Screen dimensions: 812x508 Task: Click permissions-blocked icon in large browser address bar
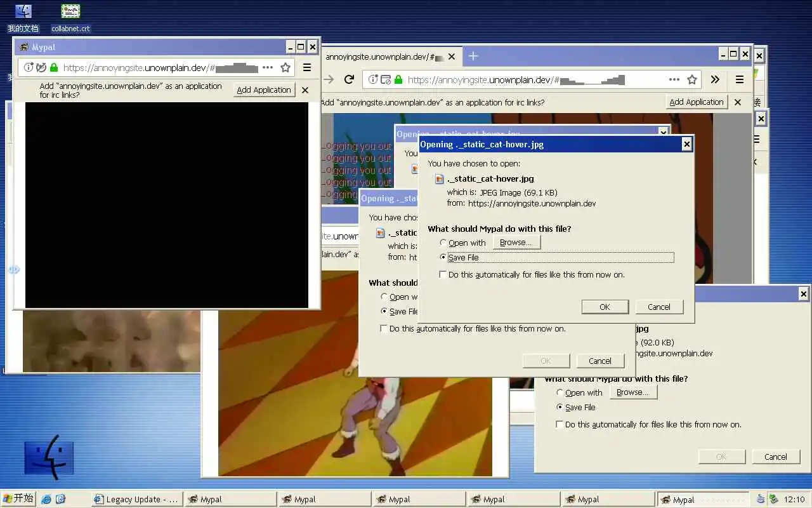[386, 79]
